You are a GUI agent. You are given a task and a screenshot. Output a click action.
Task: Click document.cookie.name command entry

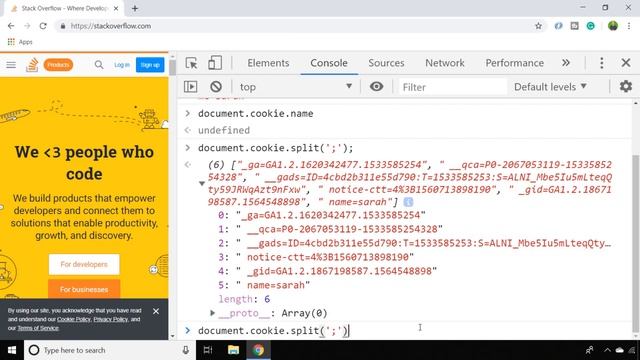pos(256,113)
